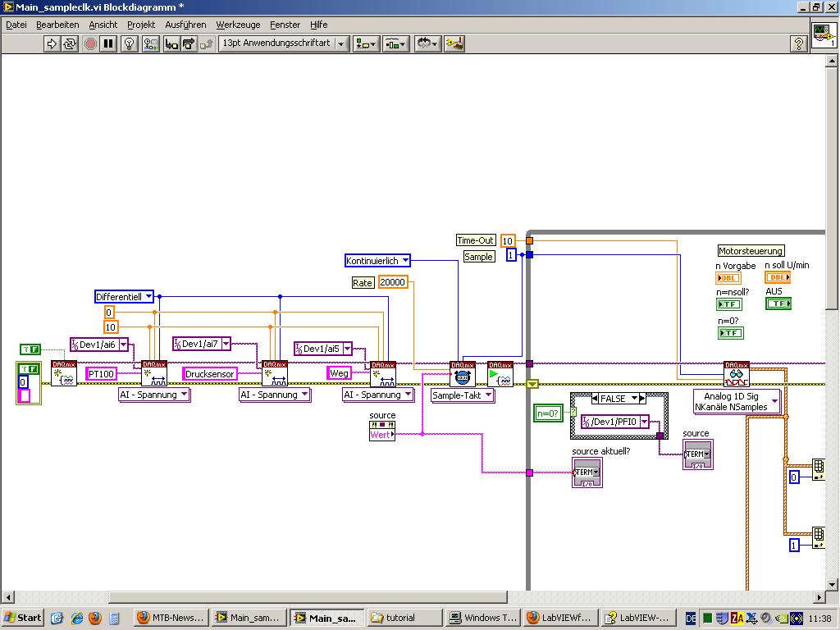Click the Step Out toolbar button
Screen dimensions: 840x630
(206, 43)
